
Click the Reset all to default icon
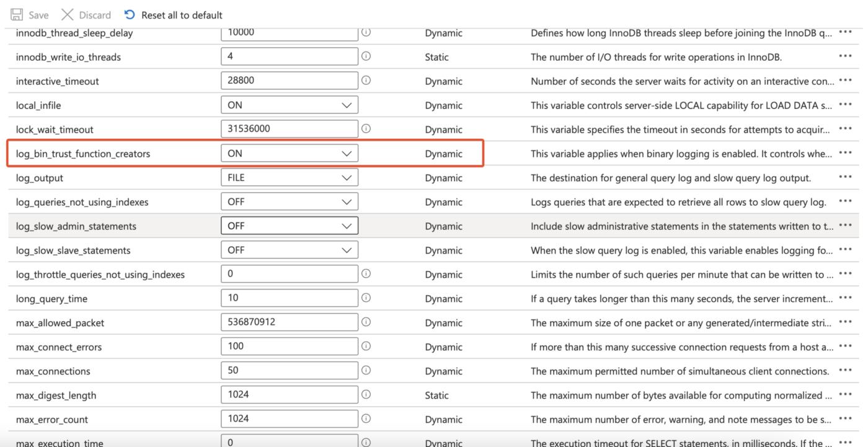tap(130, 14)
